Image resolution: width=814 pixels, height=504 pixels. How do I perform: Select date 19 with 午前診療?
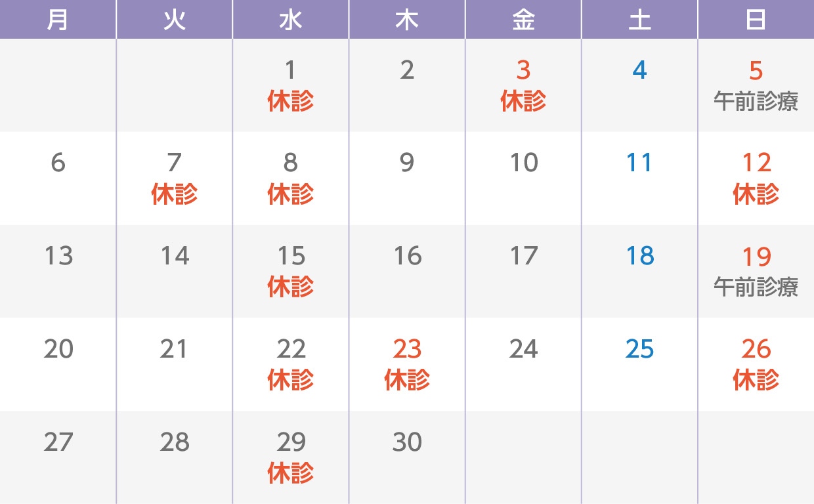[756, 272]
